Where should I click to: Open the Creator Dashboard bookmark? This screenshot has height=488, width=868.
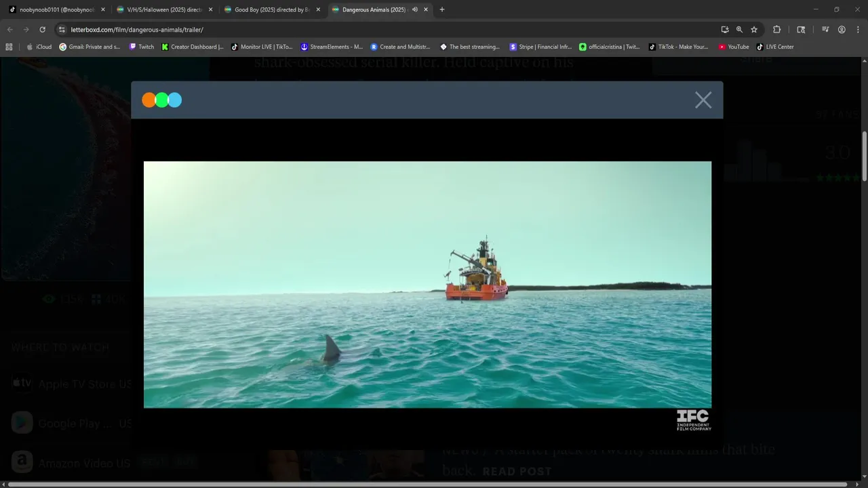click(193, 47)
